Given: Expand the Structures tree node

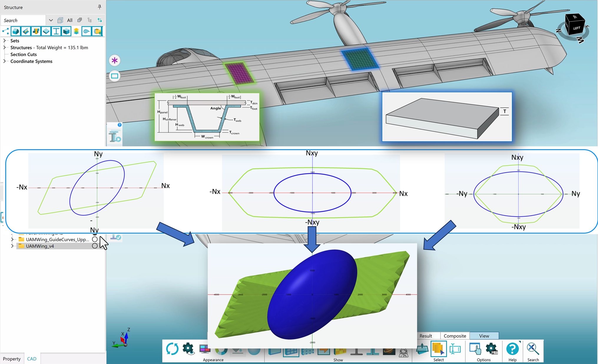Looking at the screenshot, I should pyautogui.click(x=4, y=47).
